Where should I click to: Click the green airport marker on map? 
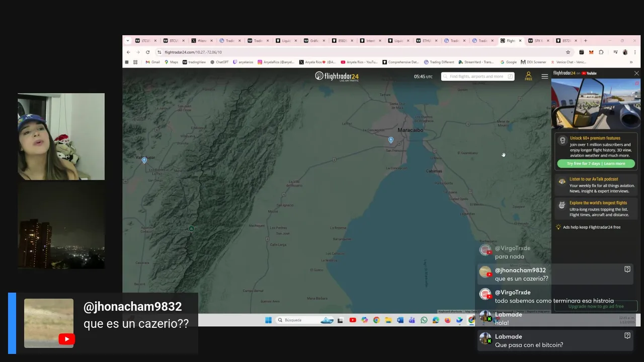point(191,229)
